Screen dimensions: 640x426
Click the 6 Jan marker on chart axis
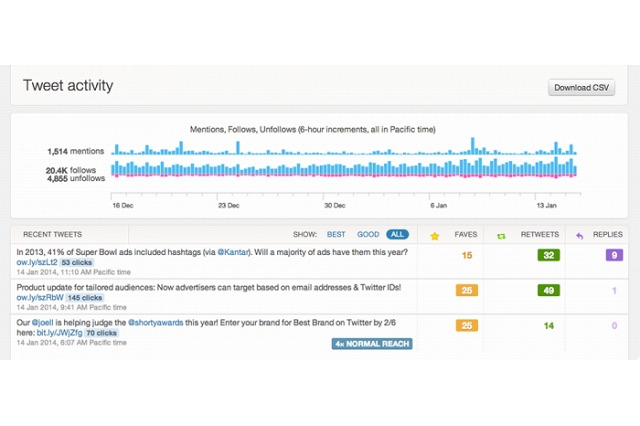pos(439,204)
